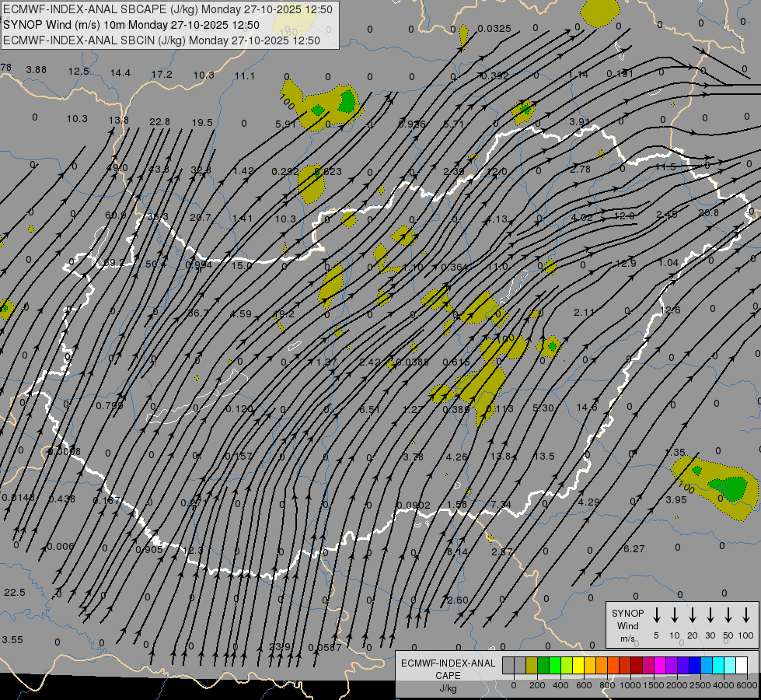Select the first gray CAPE legend swatch

click(508, 666)
